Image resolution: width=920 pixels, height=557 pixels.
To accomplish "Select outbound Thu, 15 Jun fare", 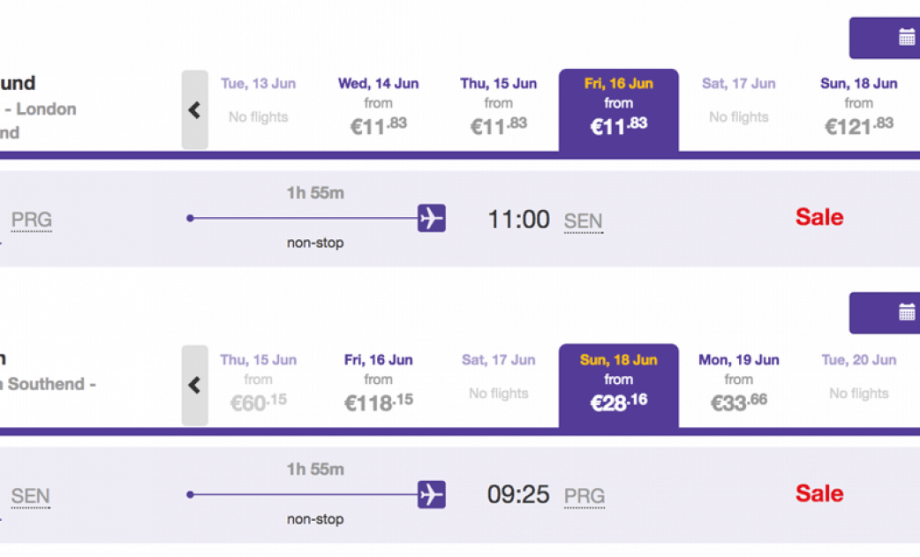I will click(498, 110).
